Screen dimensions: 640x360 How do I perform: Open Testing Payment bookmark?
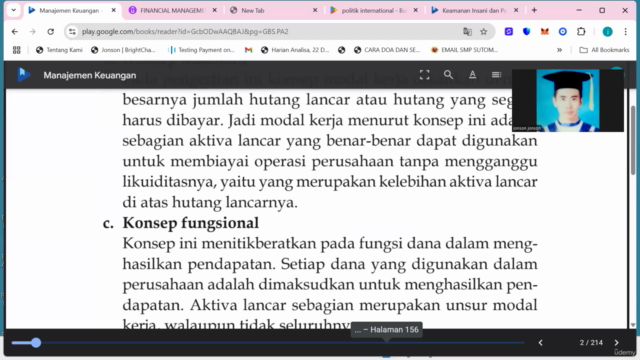(202, 50)
